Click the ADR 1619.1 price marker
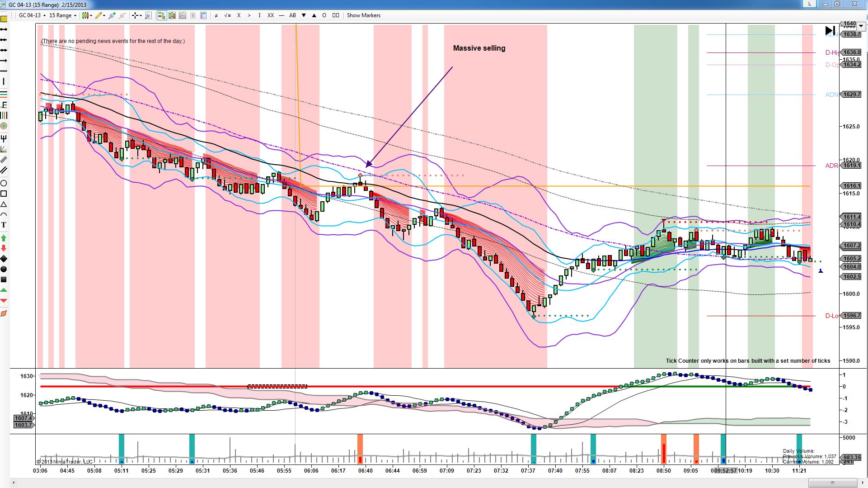 (x=850, y=166)
